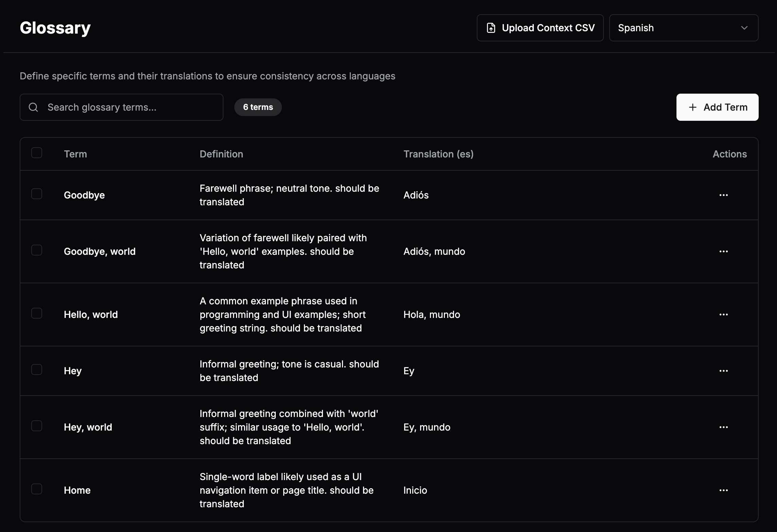This screenshot has height=532, width=777.
Task: Open actions menu for Home row
Action: 723,490
